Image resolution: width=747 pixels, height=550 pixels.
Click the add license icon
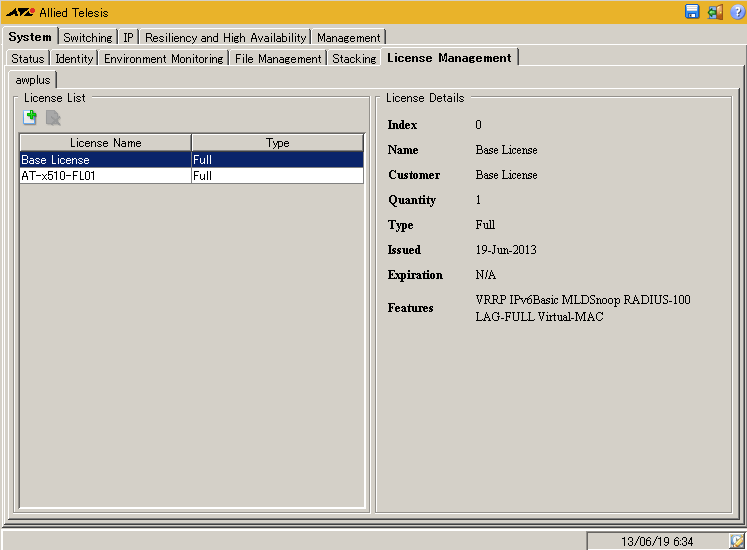pos(30,117)
